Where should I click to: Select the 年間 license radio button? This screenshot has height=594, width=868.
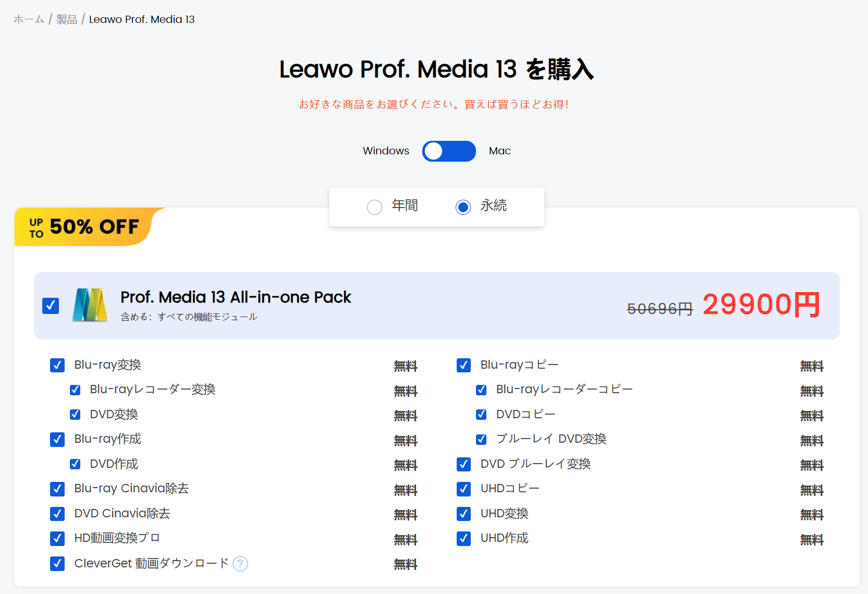374,207
